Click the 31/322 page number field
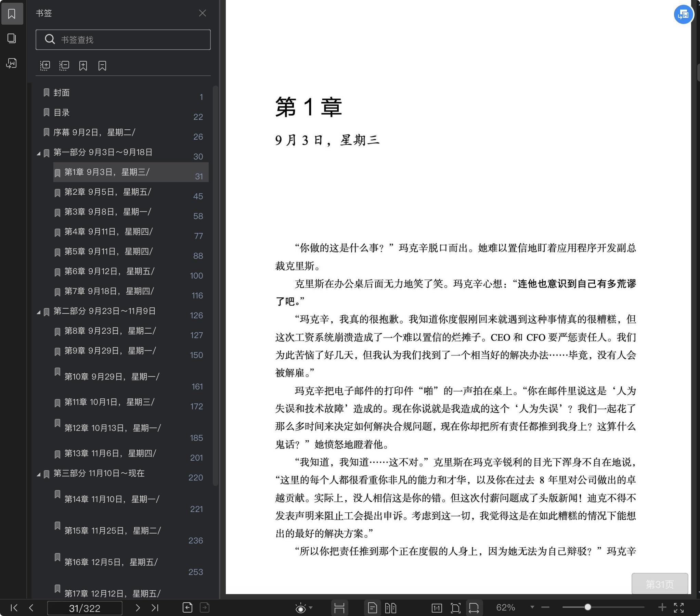 point(85,608)
